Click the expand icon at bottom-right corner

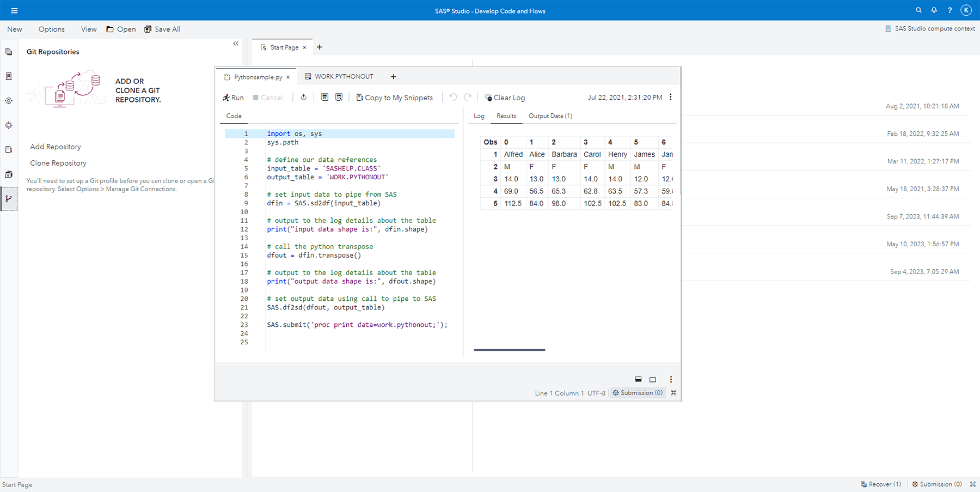972,484
